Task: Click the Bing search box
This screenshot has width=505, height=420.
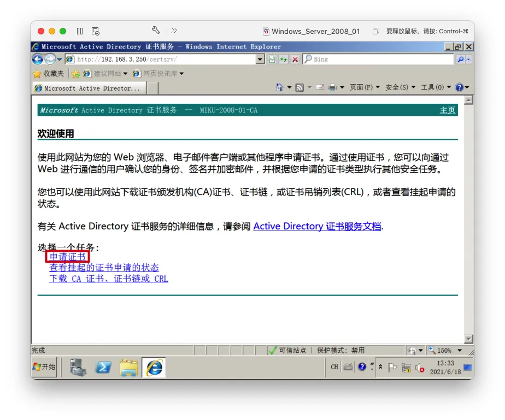Action: [378, 59]
